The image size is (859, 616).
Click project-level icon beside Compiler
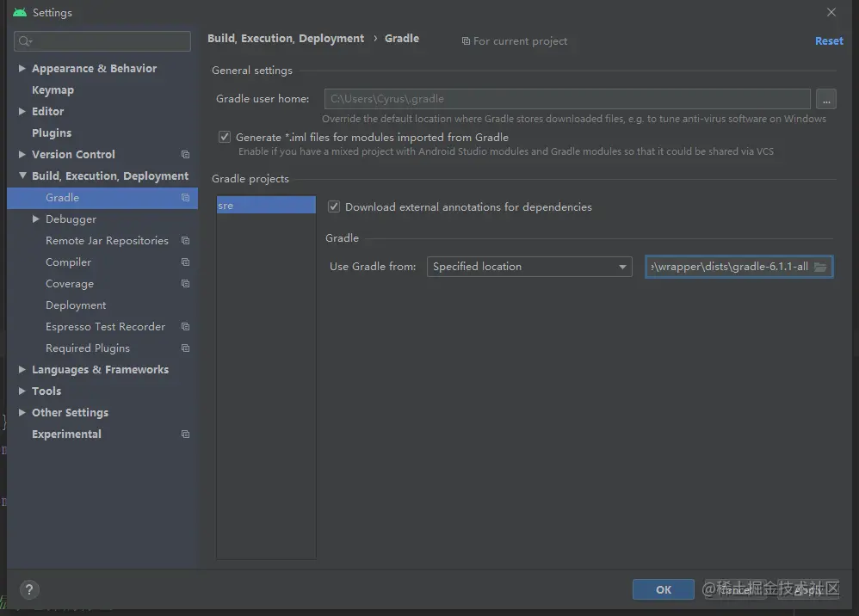click(186, 262)
